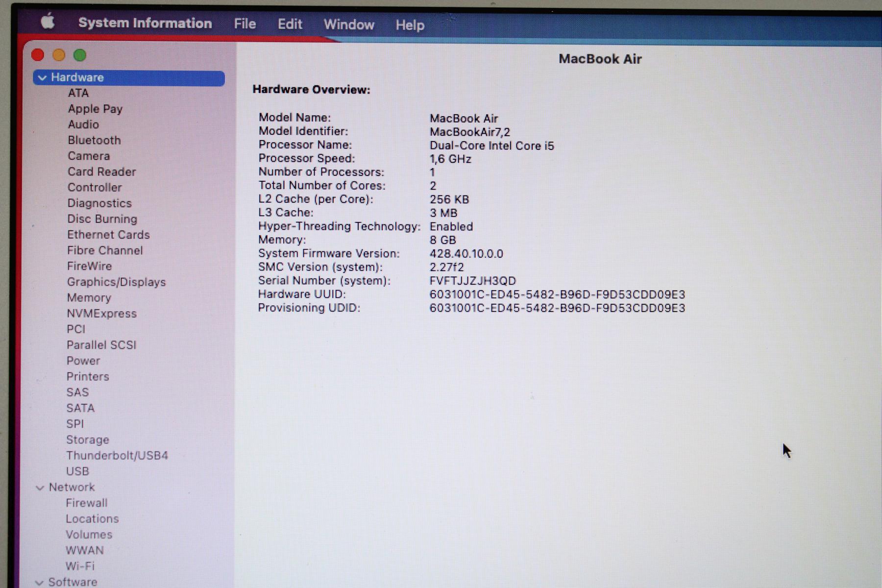882x588 pixels.
Task: Select the Hardware category in sidebar
Action: [129, 78]
